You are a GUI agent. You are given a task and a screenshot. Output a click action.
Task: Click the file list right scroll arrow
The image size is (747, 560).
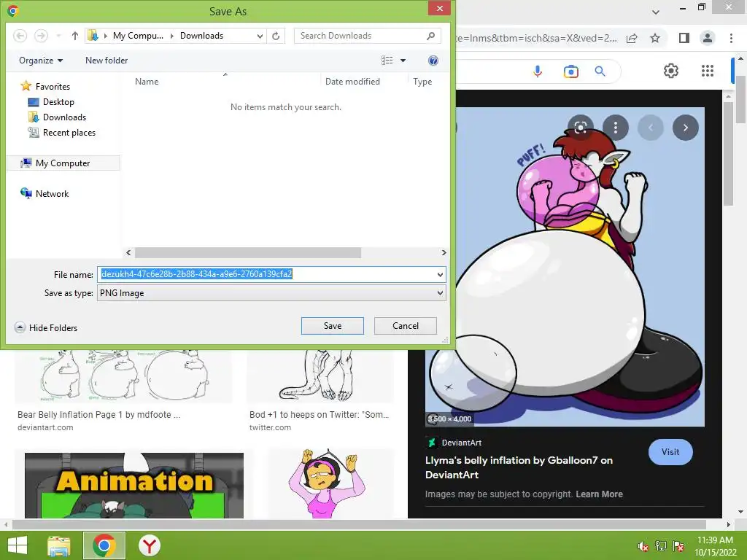444,252
